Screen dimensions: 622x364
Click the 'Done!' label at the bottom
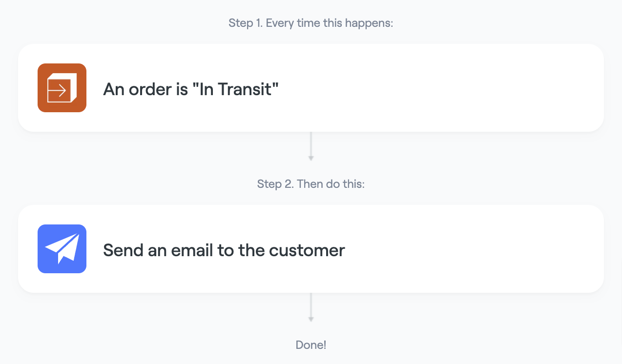click(311, 345)
